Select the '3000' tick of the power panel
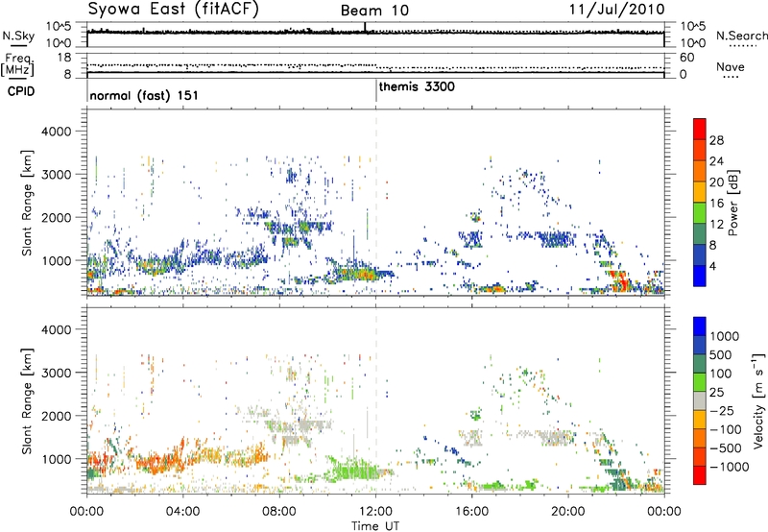The width and height of the screenshot is (768, 532). pyautogui.click(x=56, y=175)
